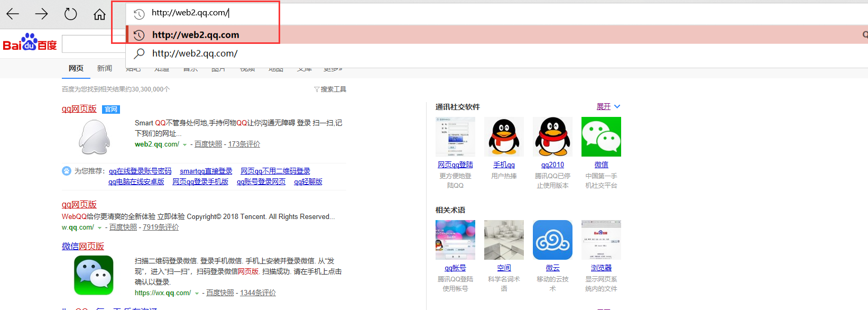
Task: Reload the page with refresh icon
Action: pos(70,14)
